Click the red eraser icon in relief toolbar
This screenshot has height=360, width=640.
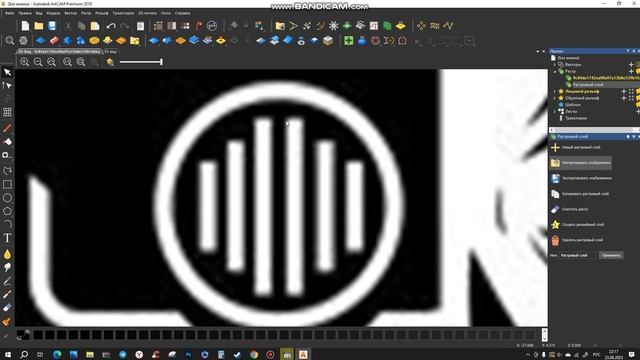54,41
